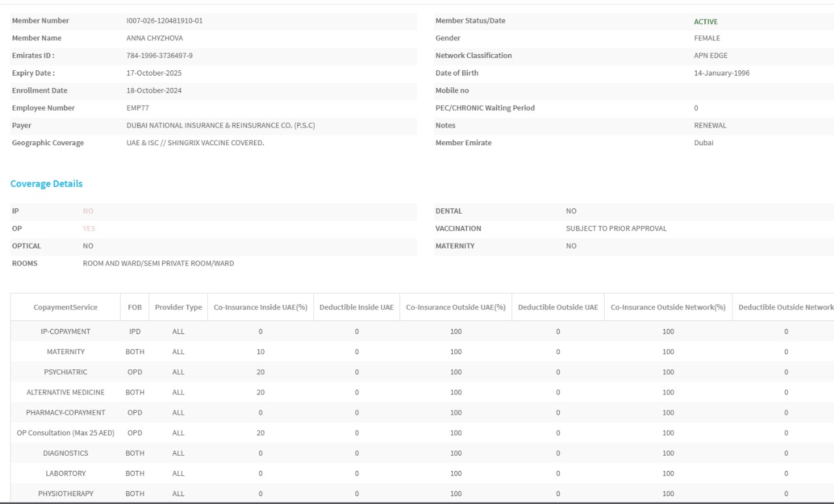
Task: Click the SUBJECT TO PRIOR APPROVAL vaccination value
Action: pos(616,229)
